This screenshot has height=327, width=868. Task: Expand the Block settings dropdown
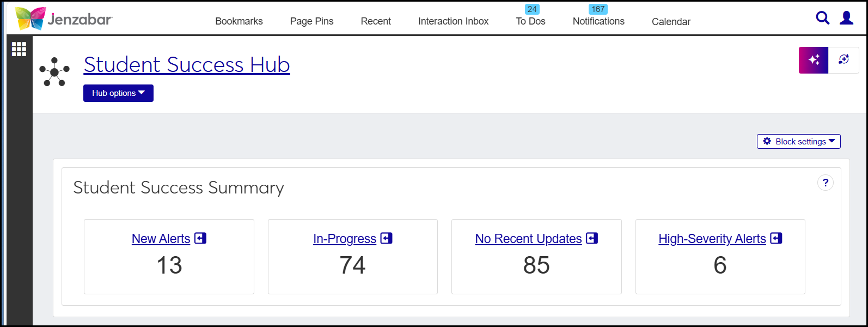tap(799, 141)
